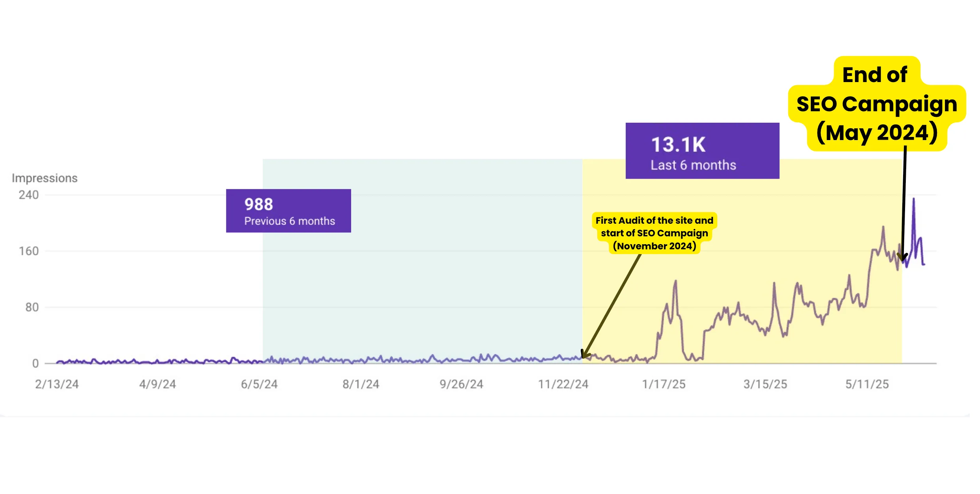
Task: Select the 1/17/25 axis date
Action: click(x=664, y=384)
